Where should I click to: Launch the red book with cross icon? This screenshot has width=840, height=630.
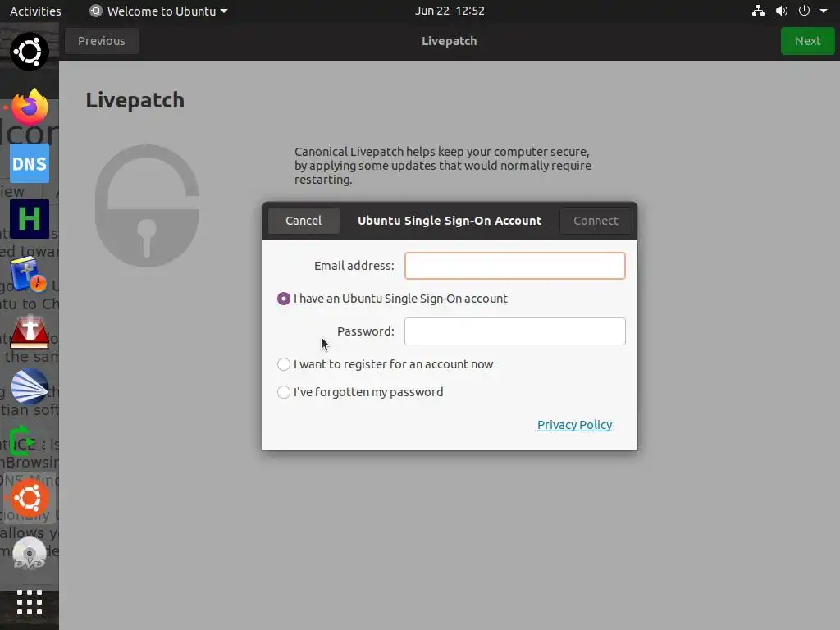30,331
